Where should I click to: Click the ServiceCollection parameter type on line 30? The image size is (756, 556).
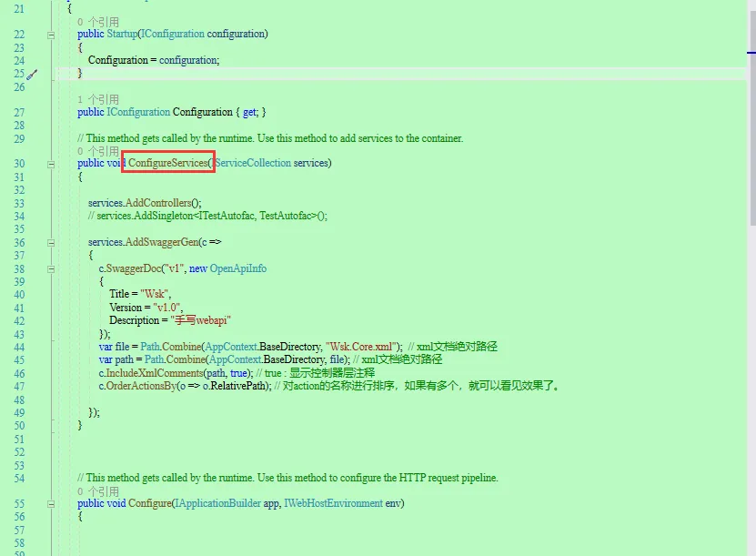[253, 163]
